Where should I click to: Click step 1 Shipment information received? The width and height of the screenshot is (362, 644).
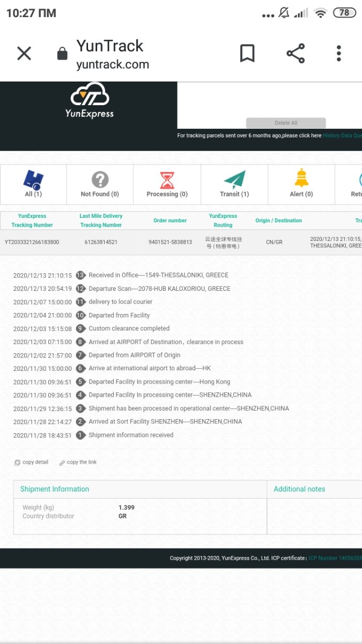pyautogui.click(x=131, y=435)
